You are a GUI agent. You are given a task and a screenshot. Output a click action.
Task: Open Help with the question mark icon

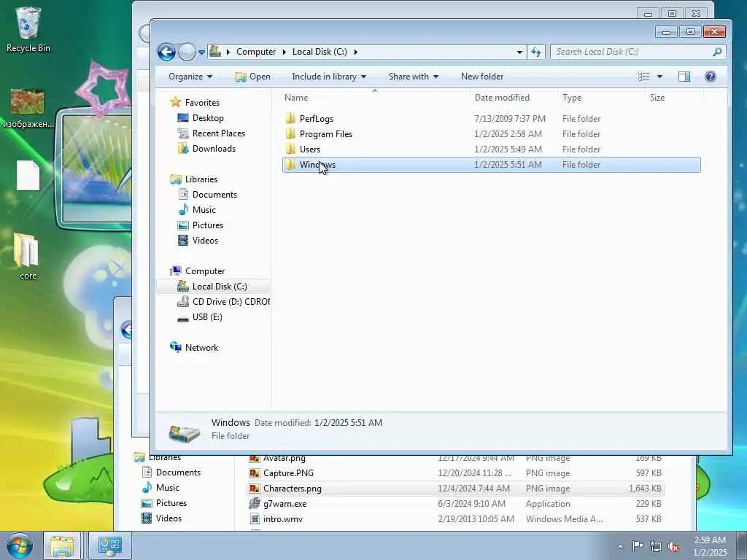click(x=710, y=77)
